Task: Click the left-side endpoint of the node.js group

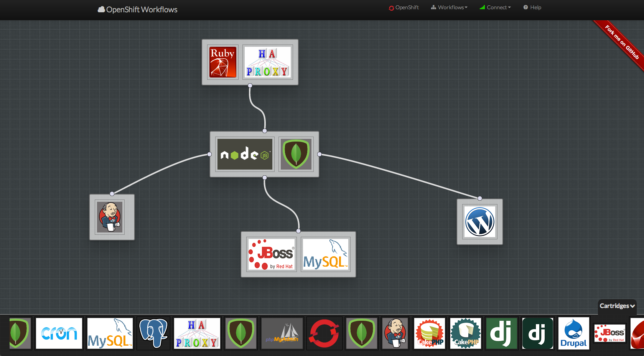Action: [209, 154]
